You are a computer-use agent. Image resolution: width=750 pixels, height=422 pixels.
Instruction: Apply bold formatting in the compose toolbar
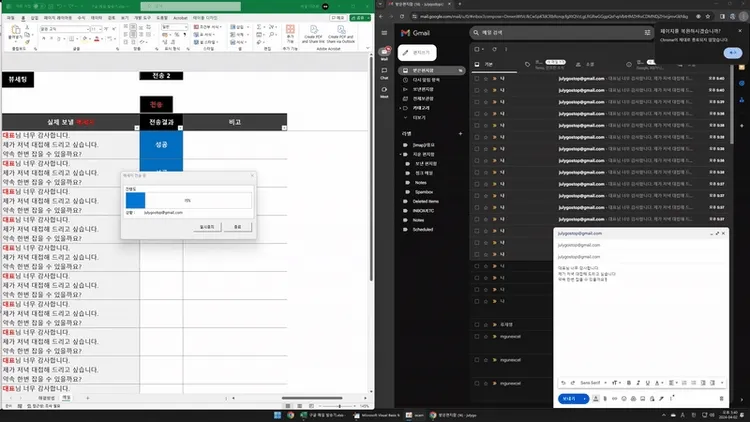(630, 382)
